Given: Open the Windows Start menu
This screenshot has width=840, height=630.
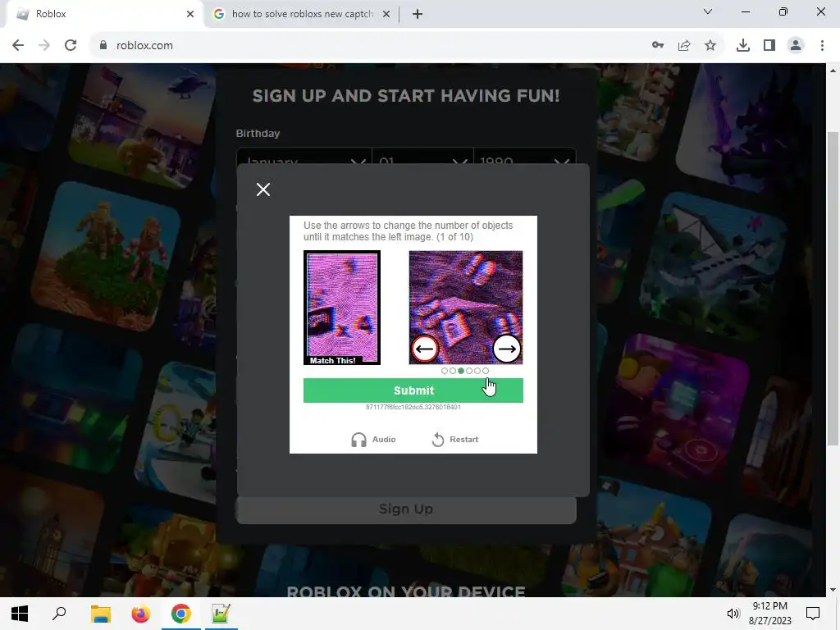Looking at the screenshot, I should (20, 614).
